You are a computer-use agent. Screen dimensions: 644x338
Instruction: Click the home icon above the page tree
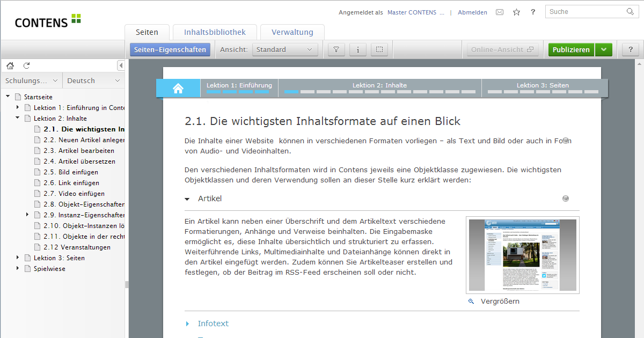[10, 65]
